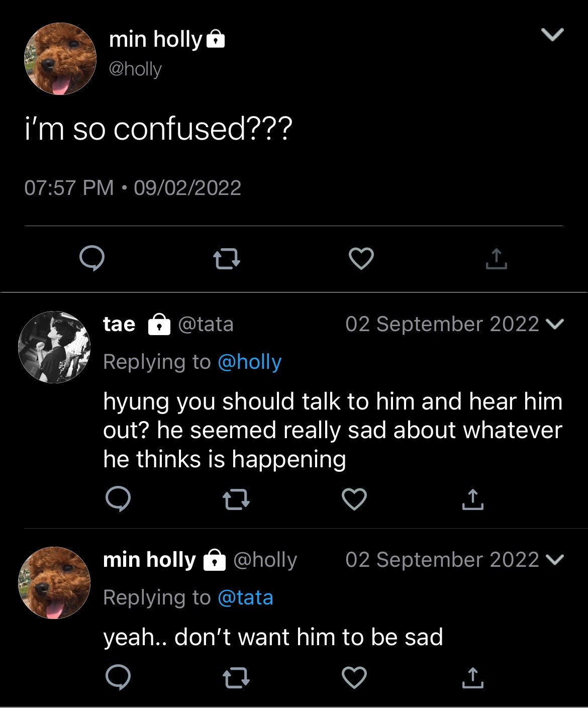Like the main tweet by min holly

[361, 259]
